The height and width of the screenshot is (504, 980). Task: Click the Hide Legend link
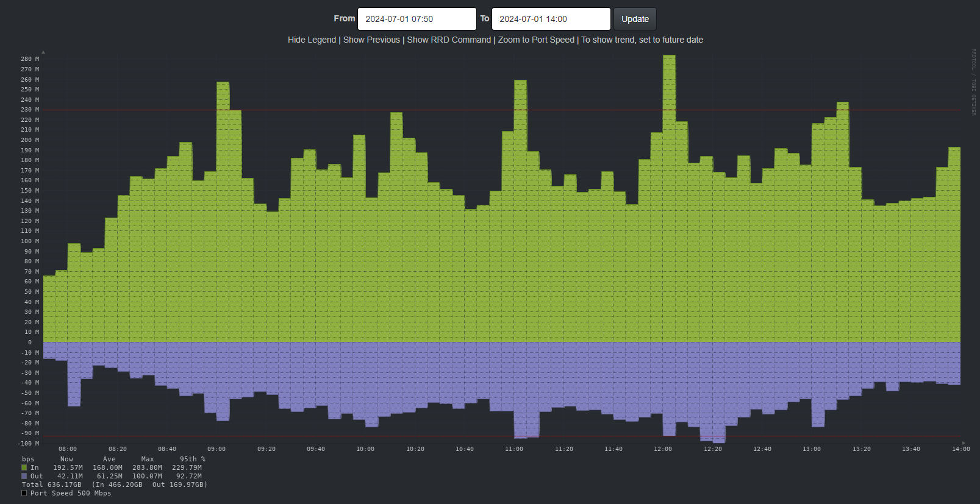tap(312, 40)
